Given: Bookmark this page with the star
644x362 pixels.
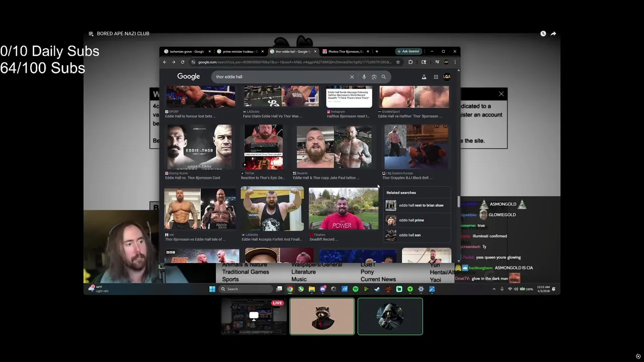Looking at the screenshot, I should click(x=398, y=62).
